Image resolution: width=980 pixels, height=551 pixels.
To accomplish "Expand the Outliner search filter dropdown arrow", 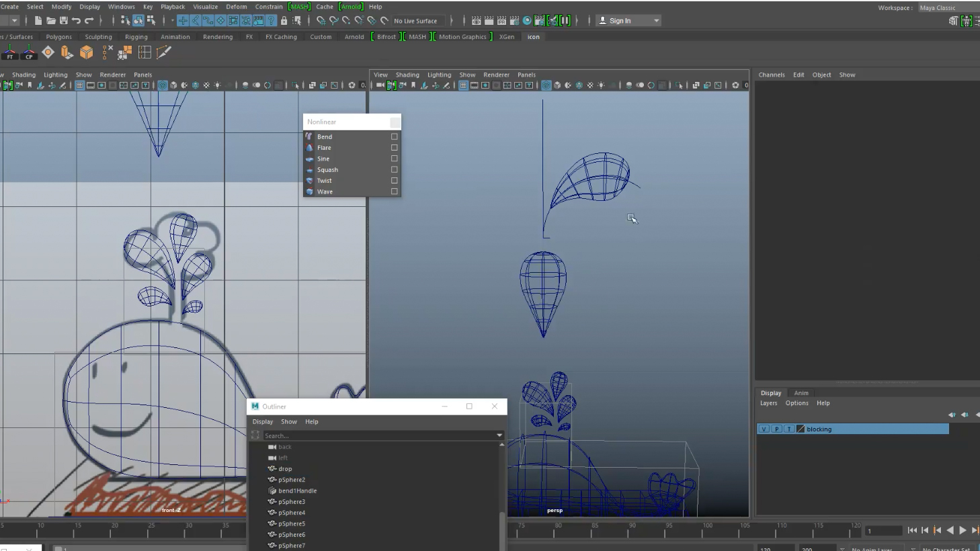I will pyautogui.click(x=499, y=435).
